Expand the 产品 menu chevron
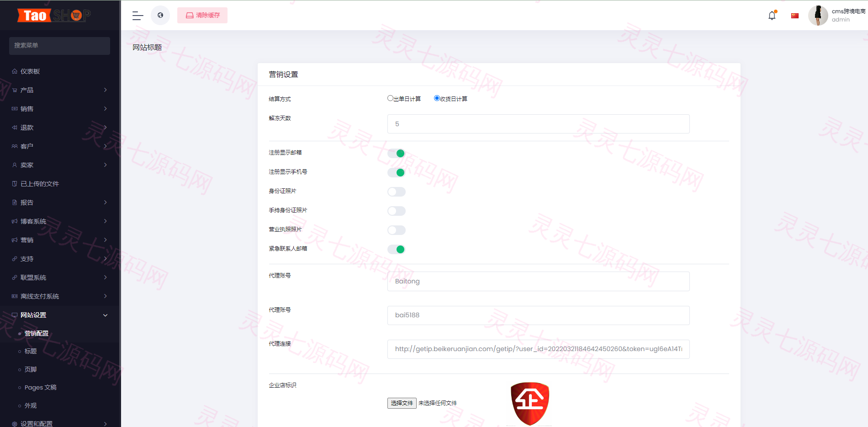Image resolution: width=868 pixels, height=427 pixels. coord(106,90)
